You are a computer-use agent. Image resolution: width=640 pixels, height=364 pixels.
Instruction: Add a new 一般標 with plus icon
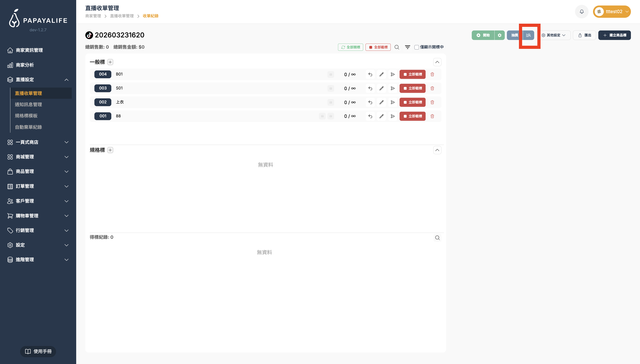(x=110, y=62)
